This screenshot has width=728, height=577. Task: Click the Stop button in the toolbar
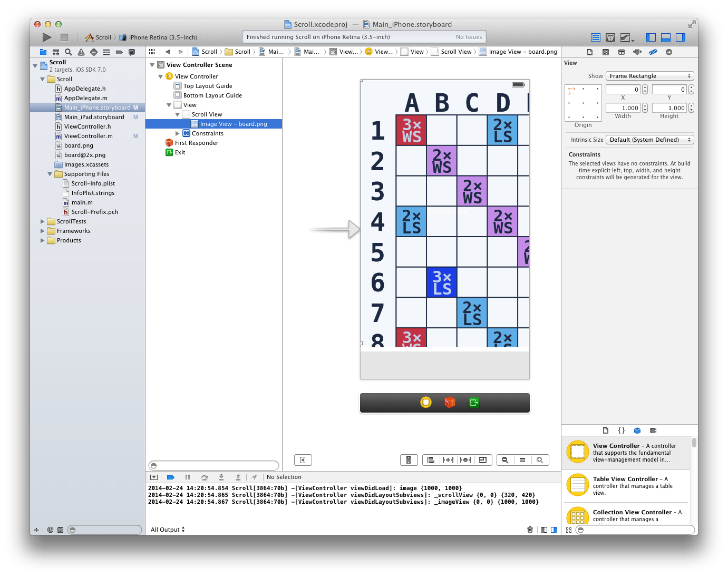[x=64, y=37]
